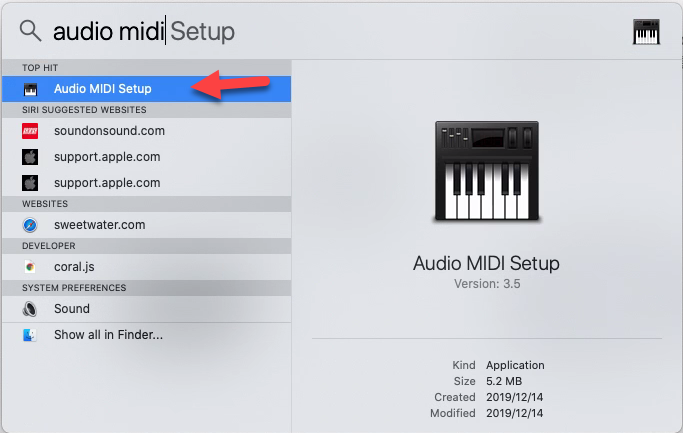Image resolution: width=683 pixels, height=433 pixels.
Task: Click the coral.js file icon
Action: pyautogui.click(x=30, y=267)
